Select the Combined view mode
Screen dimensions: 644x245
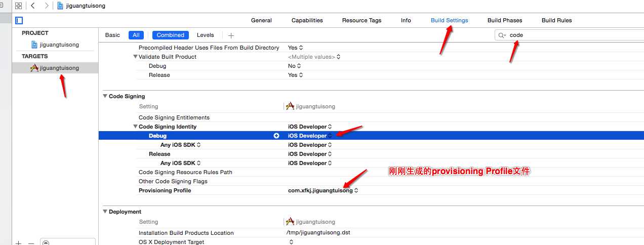pyautogui.click(x=171, y=35)
